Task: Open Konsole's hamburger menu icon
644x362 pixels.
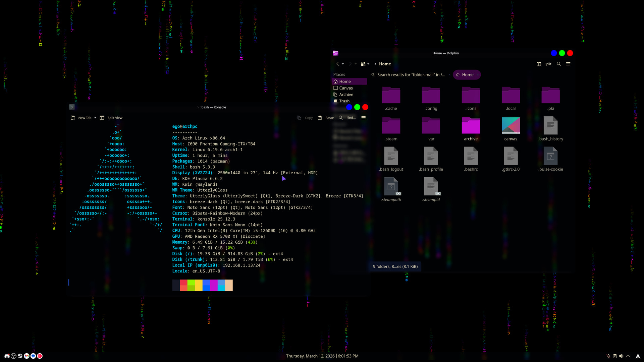Action: pyautogui.click(x=363, y=118)
